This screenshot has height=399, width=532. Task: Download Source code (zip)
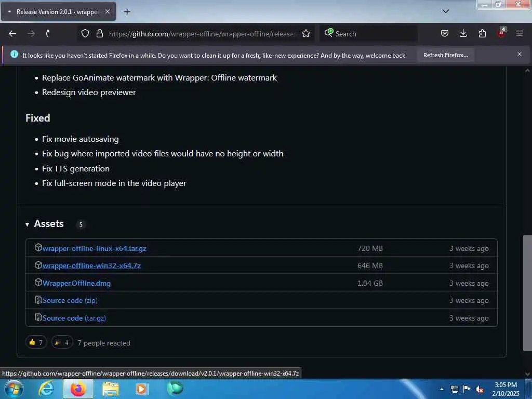tap(70, 301)
